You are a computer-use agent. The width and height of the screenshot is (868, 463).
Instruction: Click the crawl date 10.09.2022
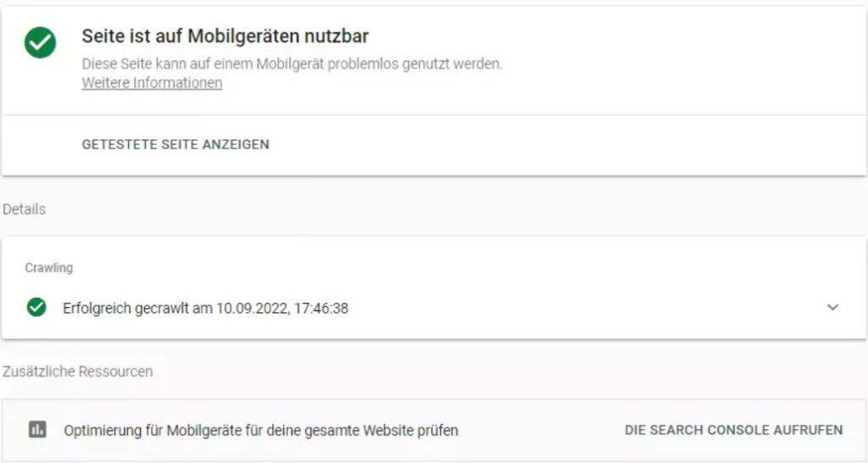click(x=253, y=308)
